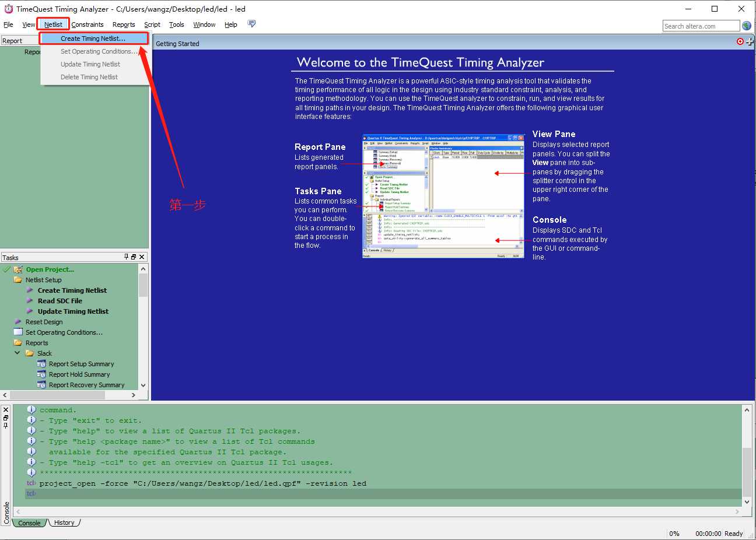Open the Reports menu
756x540 pixels.
point(124,24)
